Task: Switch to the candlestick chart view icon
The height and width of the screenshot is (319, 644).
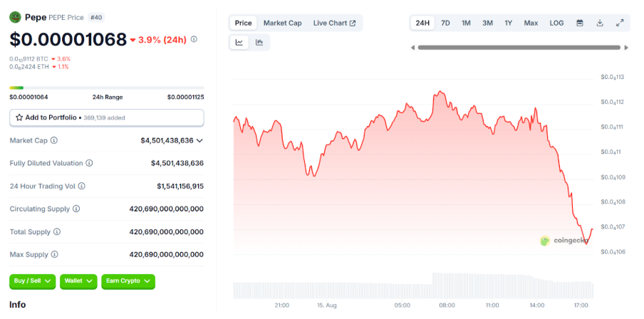Action: coord(259,42)
